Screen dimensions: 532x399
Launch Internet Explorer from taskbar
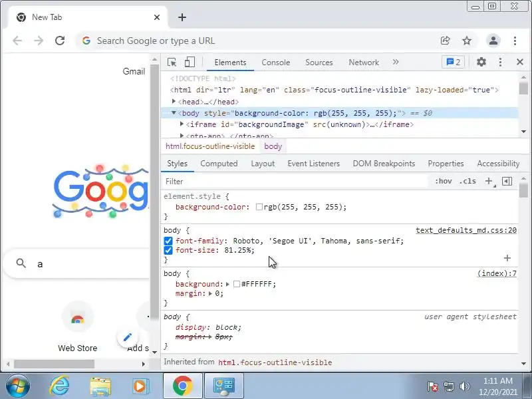[59, 386]
